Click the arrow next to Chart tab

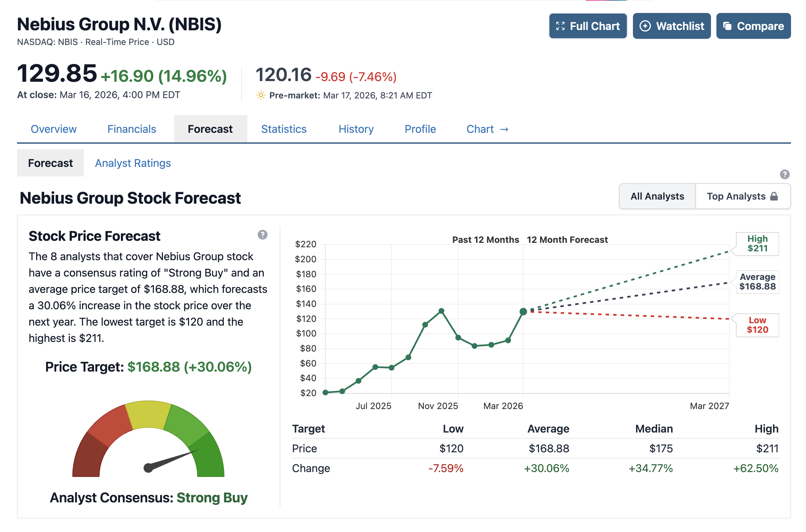pos(504,129)
